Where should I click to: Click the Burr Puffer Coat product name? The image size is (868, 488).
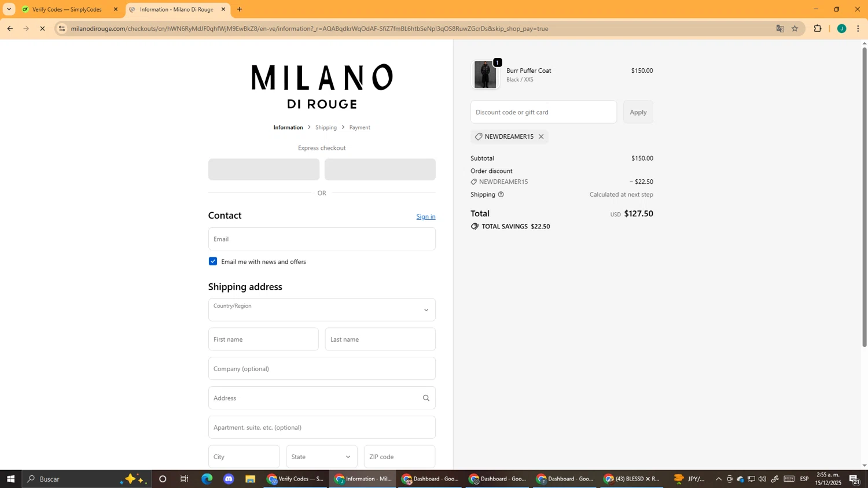pos(529,71)
